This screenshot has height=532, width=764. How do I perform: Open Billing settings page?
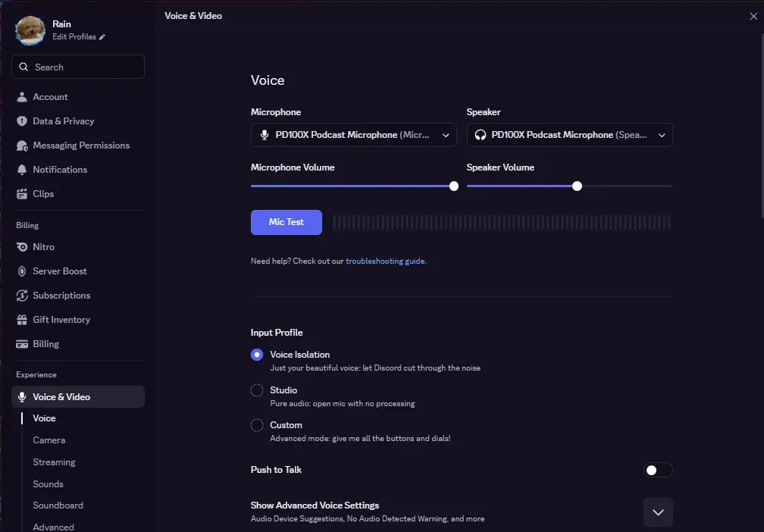point(78,344)
